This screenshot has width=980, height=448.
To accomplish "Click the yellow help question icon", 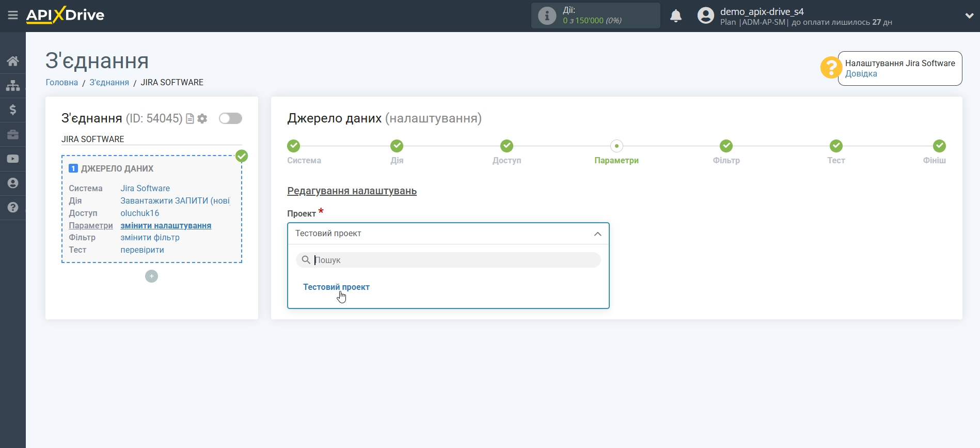I will pyautogui.click(x=831, y=68).
